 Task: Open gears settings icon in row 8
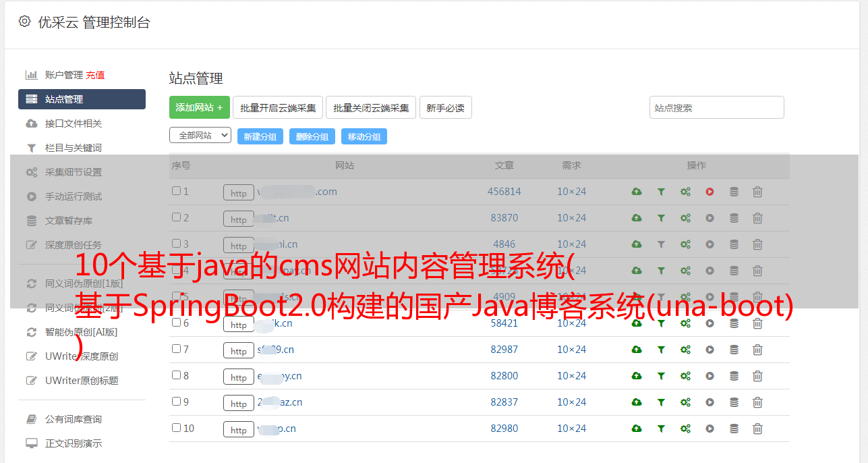tap(685, 376)
